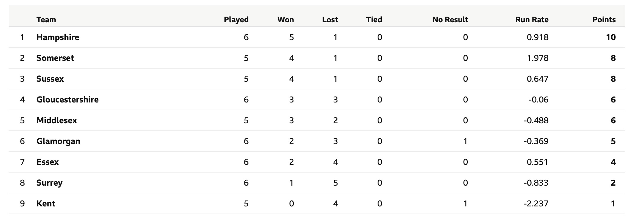
Task: Click the Team column header
Action: (x=46, y=20)
